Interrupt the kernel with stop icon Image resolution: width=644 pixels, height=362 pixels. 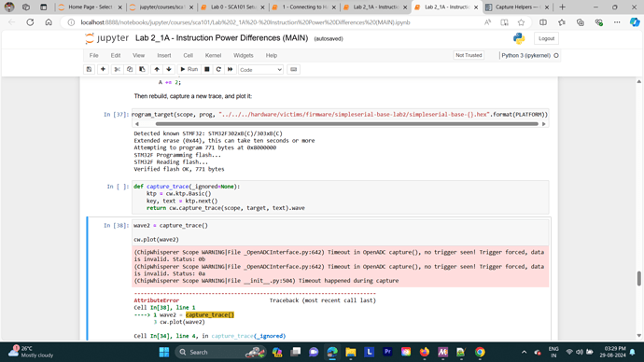207,69
